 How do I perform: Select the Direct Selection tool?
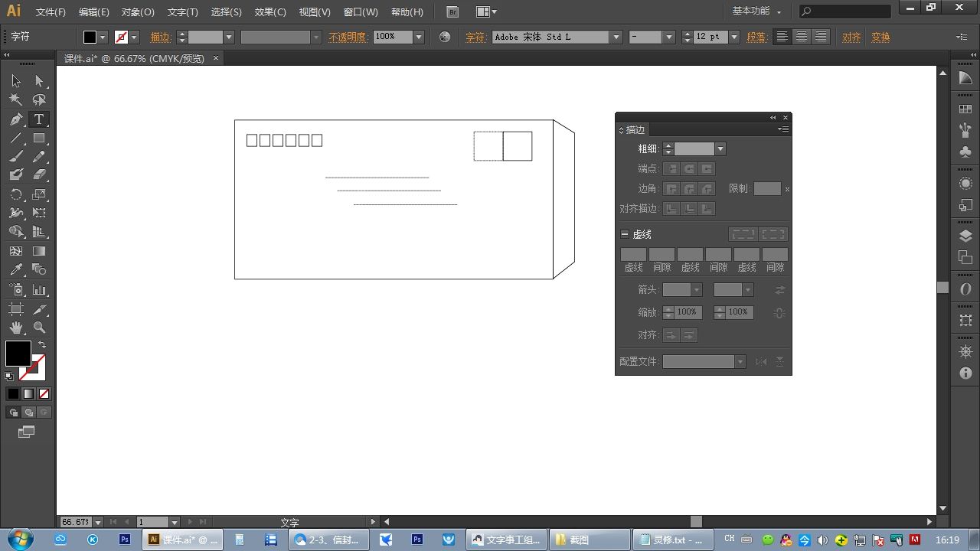point(39,81)
